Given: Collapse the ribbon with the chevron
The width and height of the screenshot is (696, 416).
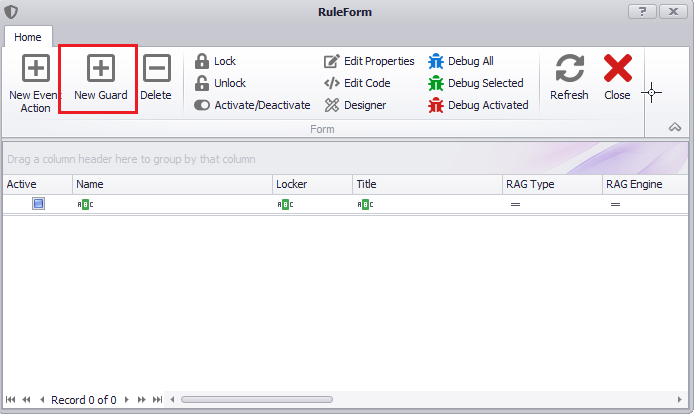Looking at the screenshot, I should click(675, 127).
